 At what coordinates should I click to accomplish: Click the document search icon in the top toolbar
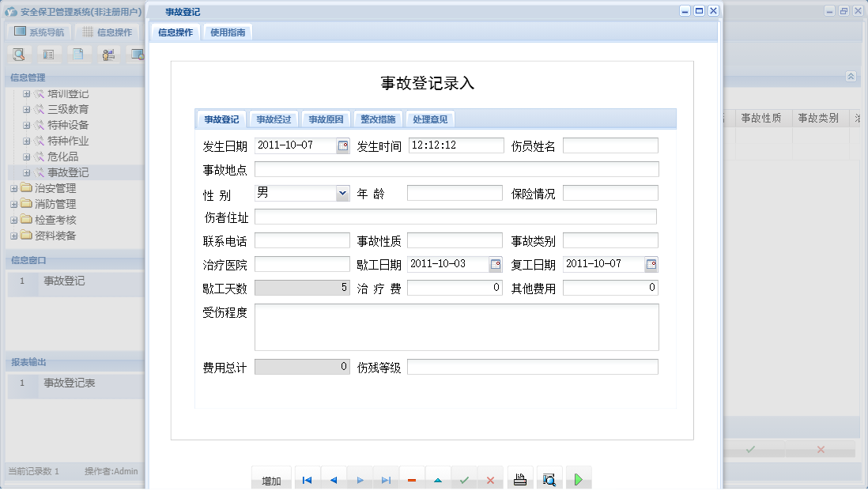click(x=18, y=54)
